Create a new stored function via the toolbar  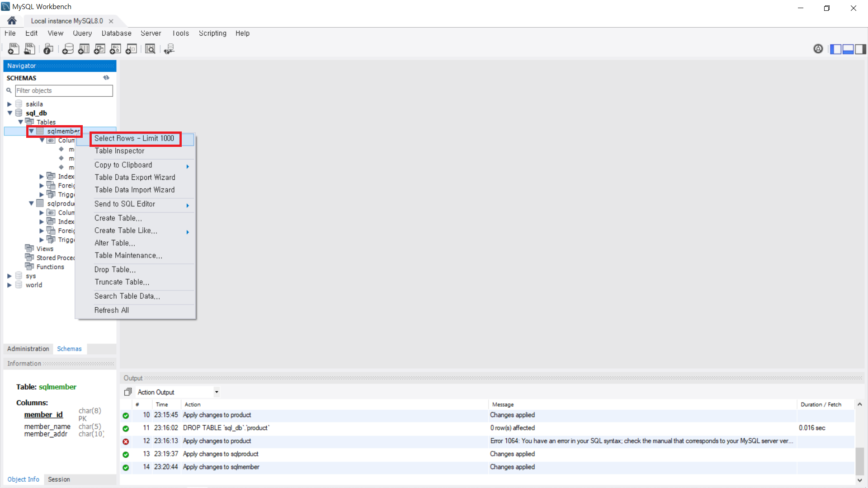131,49
